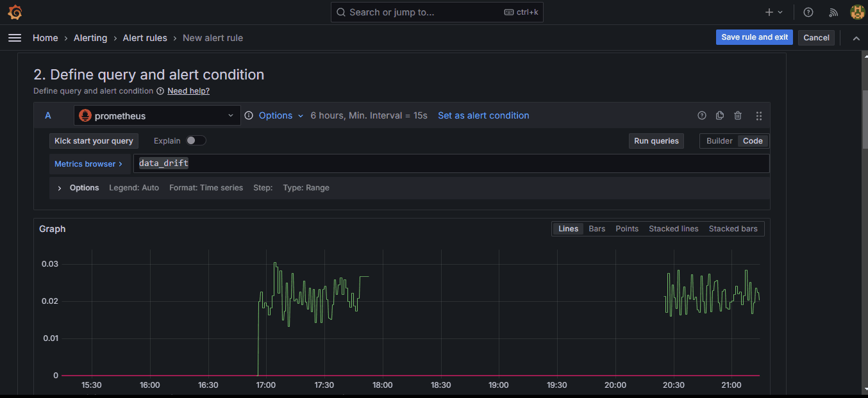Click the query options info icon
This screenshot has height=398, width=868.
click(x=249, y=115)
